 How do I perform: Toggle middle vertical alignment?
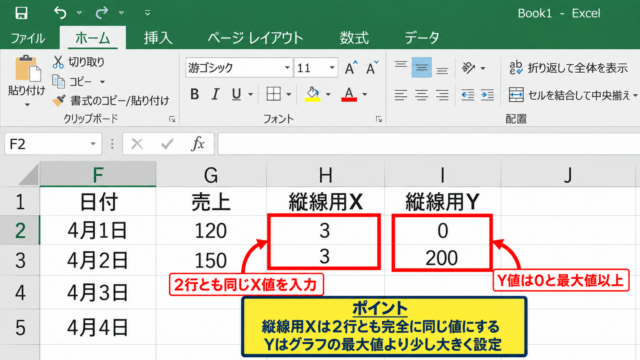(422, 67)
